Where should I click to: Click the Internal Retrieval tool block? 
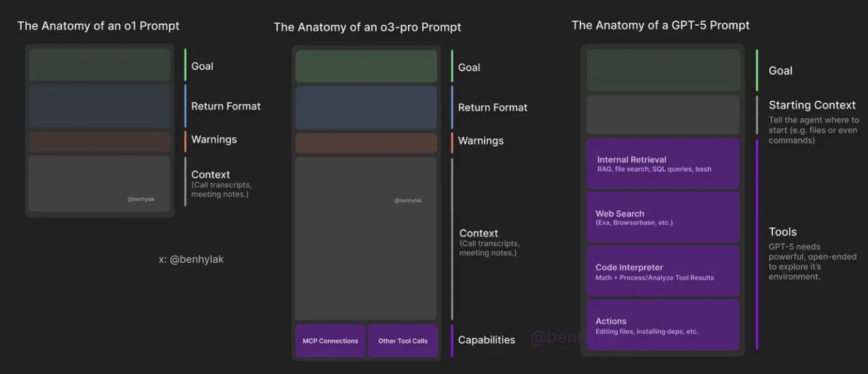[663, 164]
